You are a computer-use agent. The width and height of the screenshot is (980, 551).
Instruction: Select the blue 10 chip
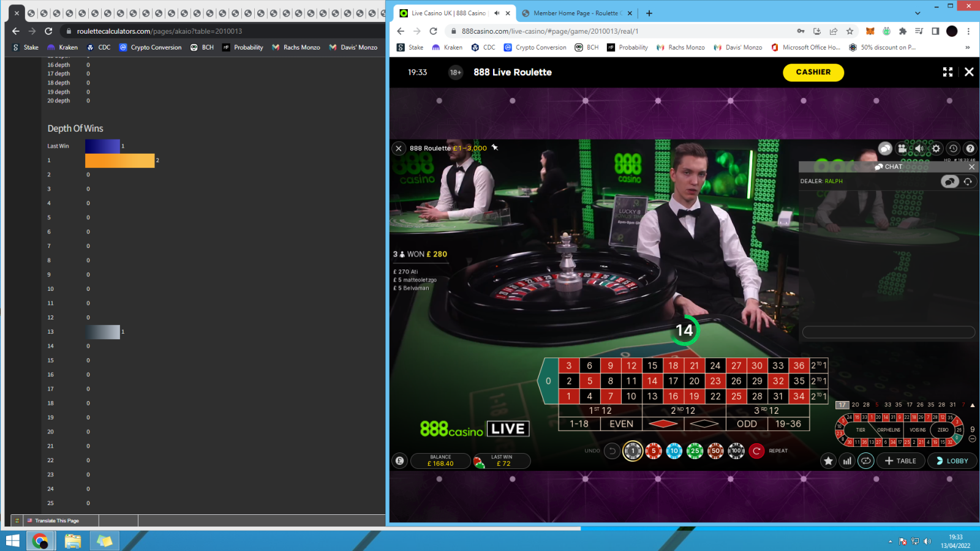coord(674,451)
